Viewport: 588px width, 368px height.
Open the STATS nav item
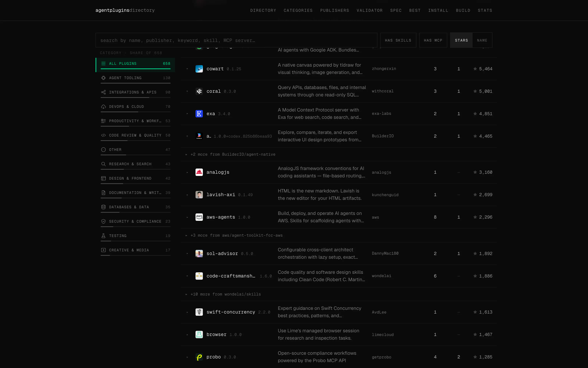click(x=485, y=10)
